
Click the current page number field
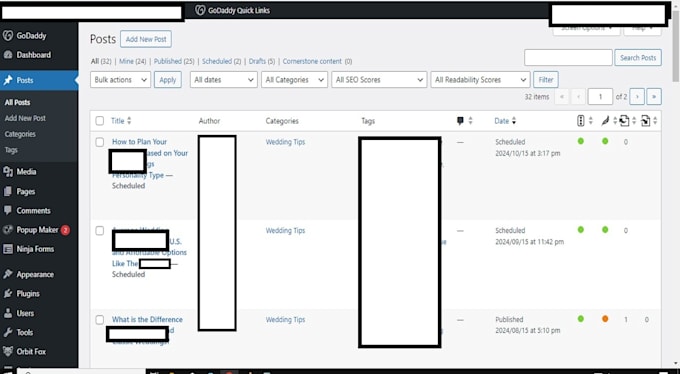coord(600,97)
